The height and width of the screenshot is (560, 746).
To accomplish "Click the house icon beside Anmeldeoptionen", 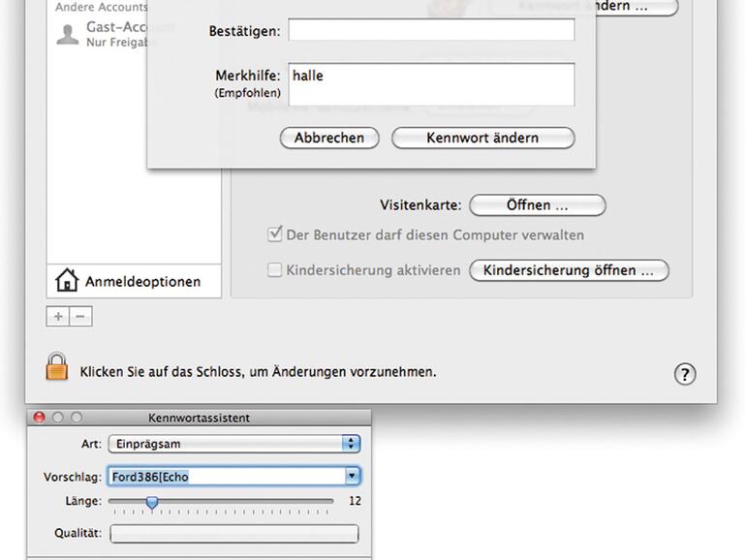I will point(67,280).
